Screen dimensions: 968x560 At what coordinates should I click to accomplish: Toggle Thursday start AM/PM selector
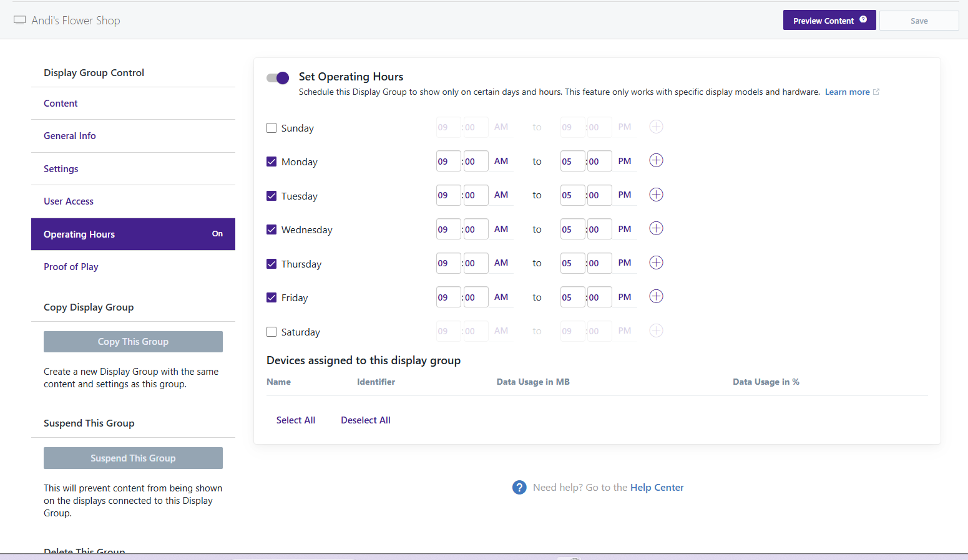coord(501,263)
